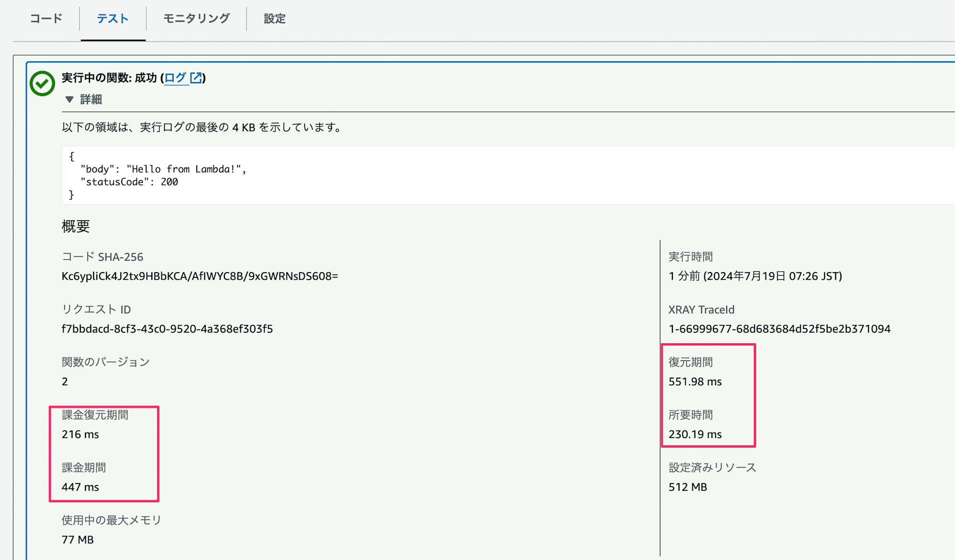Select the SHA-256 hash value Kc6ypliCk4J2tx9HBbKCA...
955x560 pixels.
(x=200, y=276)
